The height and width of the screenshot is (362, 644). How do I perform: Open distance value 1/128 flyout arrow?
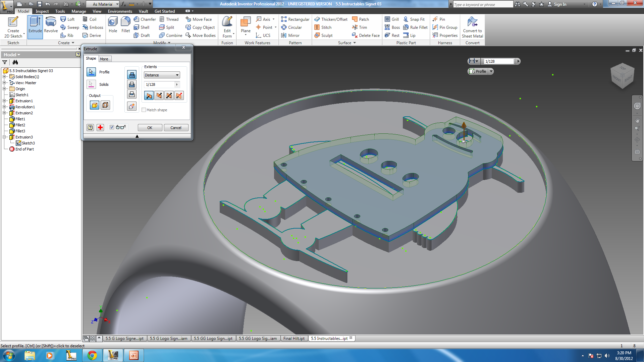click(x=177, y=84)
